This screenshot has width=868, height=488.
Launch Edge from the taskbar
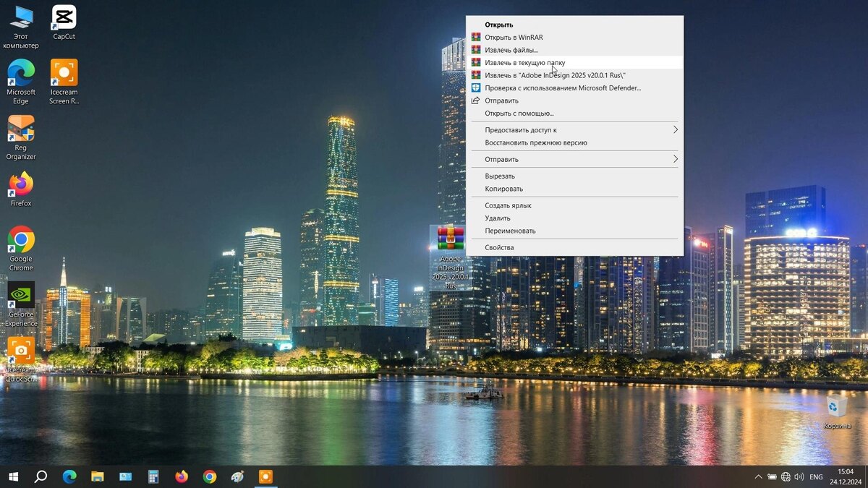69,476
